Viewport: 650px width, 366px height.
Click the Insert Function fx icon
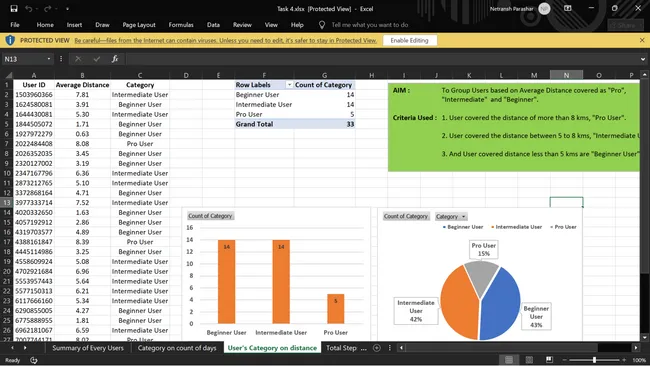point(115,59)
